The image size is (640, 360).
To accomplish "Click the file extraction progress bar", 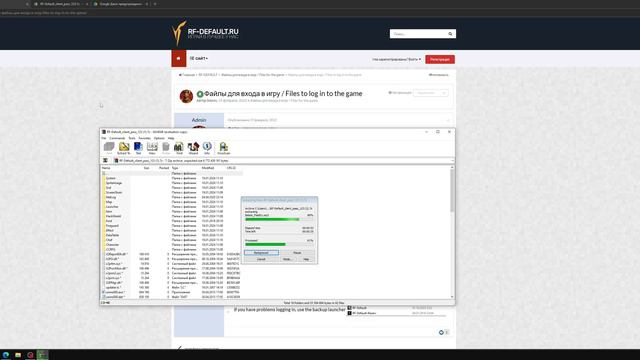I will [x=279, y=219].
